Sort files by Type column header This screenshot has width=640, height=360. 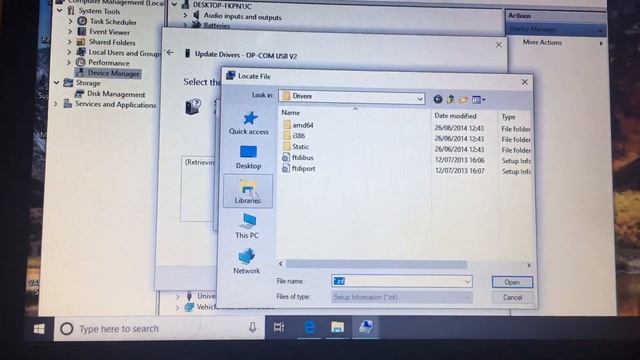coord(509,117)
